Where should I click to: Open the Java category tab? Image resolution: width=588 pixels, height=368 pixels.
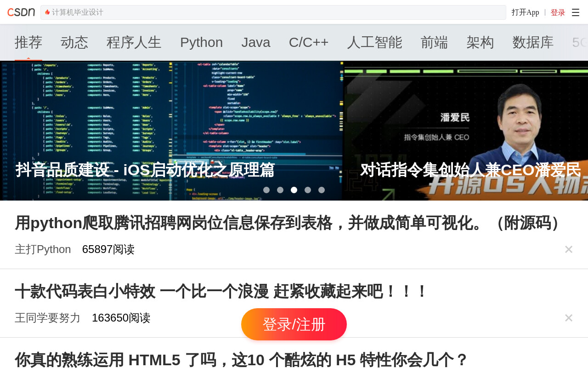click(256, 42)
